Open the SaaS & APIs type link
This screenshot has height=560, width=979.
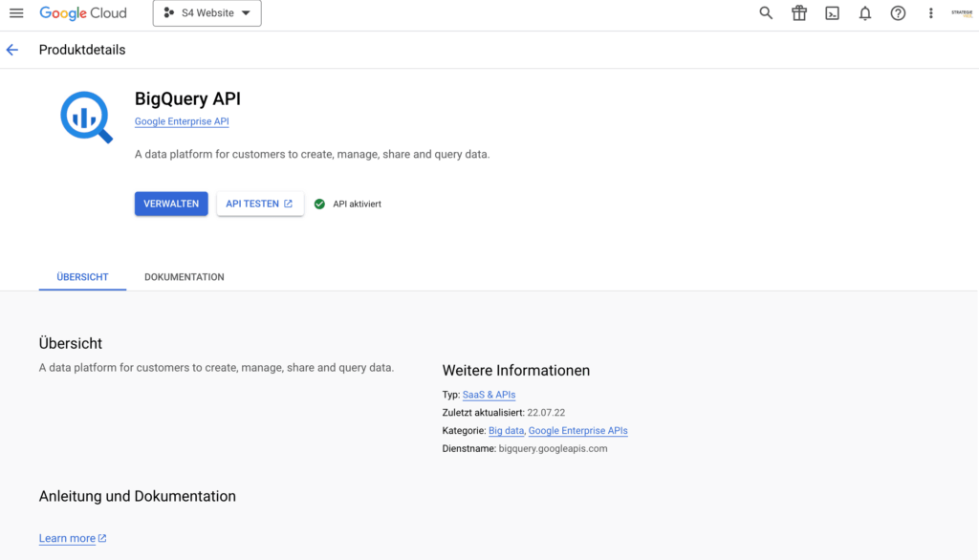489,395
